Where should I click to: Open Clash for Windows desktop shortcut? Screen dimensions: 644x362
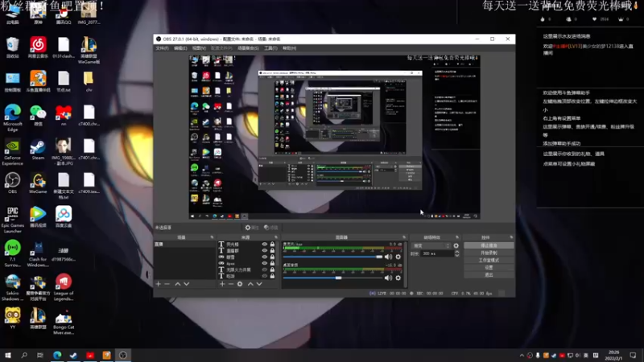pos(38,254)
